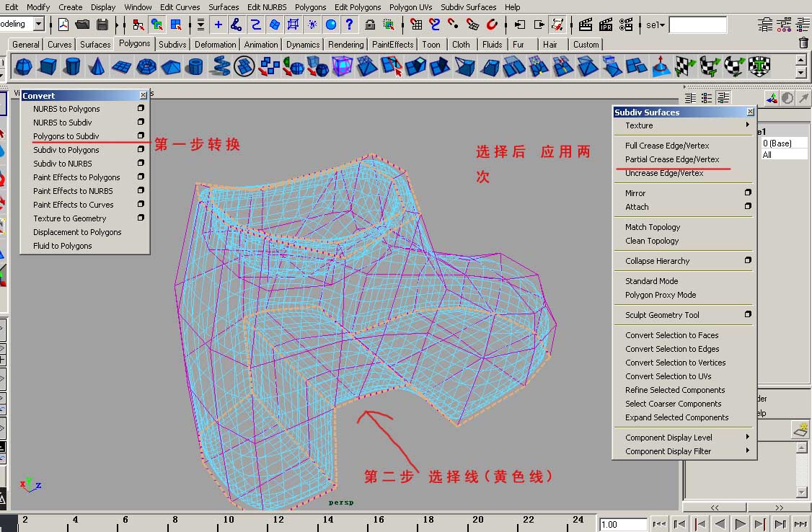Viewport: 812px width, 532px height.
Task: Create a polygon pipe from the shelf
Action: (195, 67)
